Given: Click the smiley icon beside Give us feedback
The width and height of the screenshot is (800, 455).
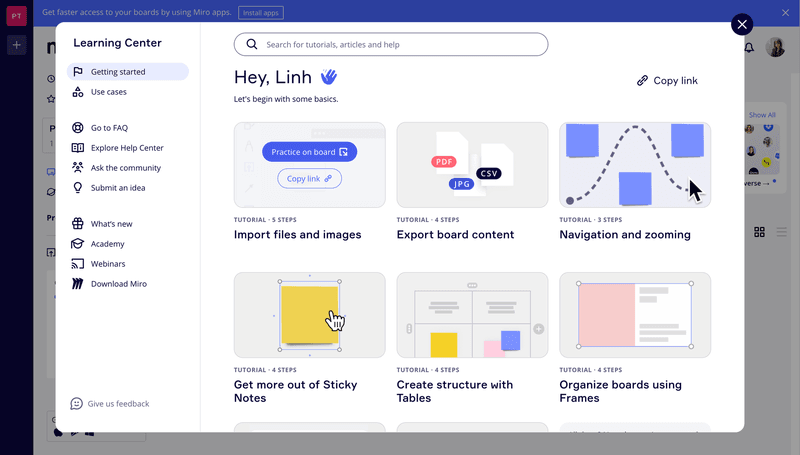Looking at the screenshot, I should (77, 403).
